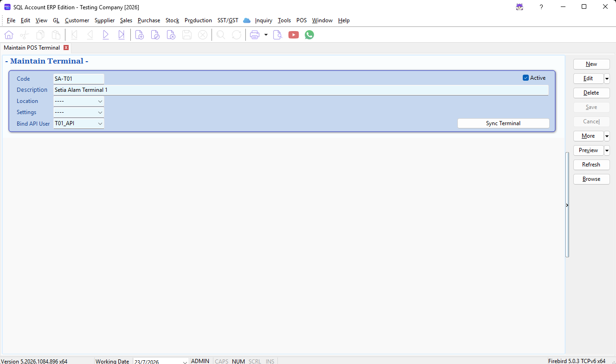Image resolution: width=616 pixels, height=364 pixels.
Task: Go to next record icon
Action: pyautogui.click(x=106, y=35)
